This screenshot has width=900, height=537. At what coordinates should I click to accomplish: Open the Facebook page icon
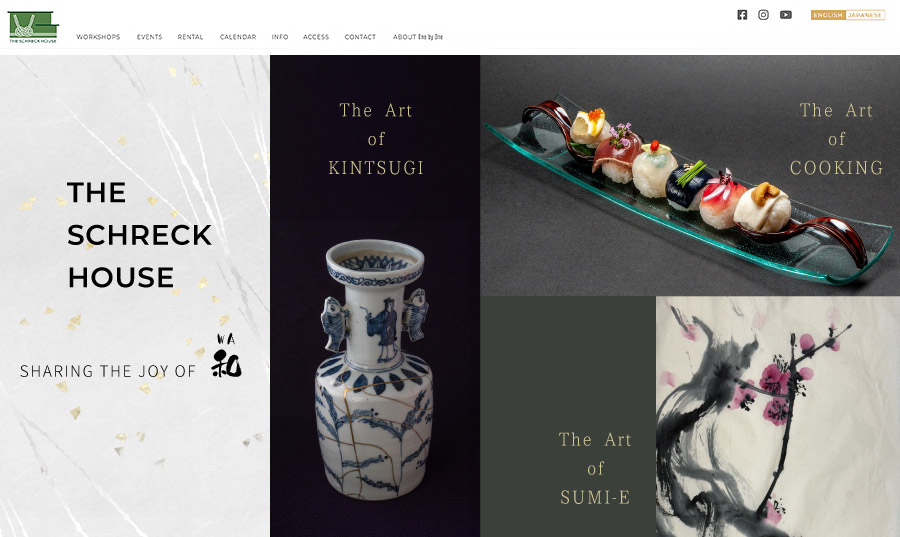click(742, 15)
